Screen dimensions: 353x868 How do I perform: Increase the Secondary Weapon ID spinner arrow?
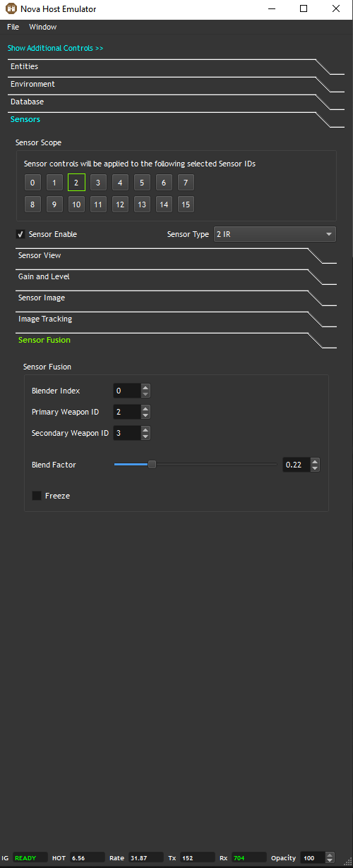[145, 429]
